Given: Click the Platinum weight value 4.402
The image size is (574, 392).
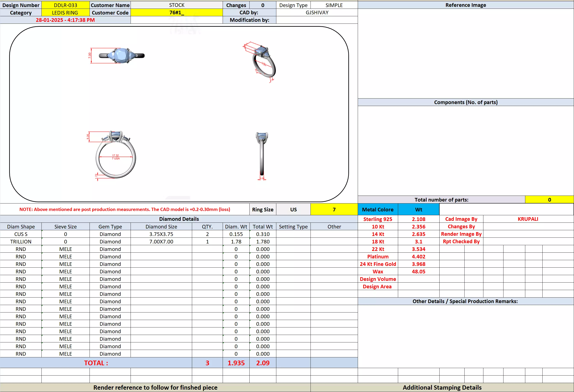Looking at the screenshot, I should tap(418, 257).
